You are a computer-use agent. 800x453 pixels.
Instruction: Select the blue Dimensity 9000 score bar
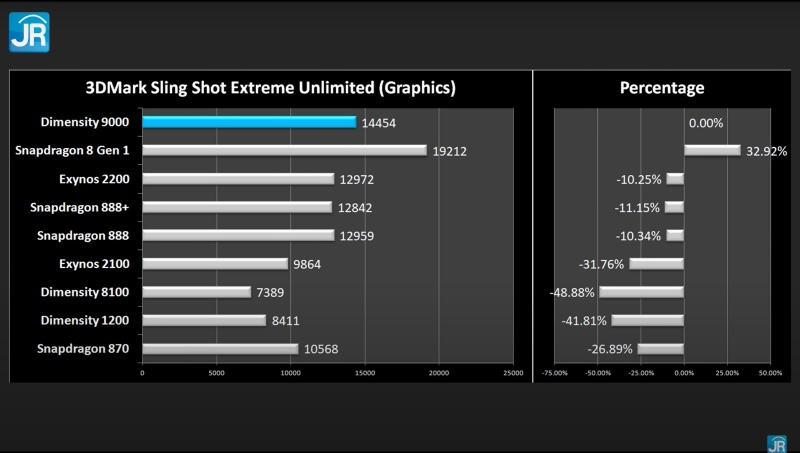pos(249,122)
